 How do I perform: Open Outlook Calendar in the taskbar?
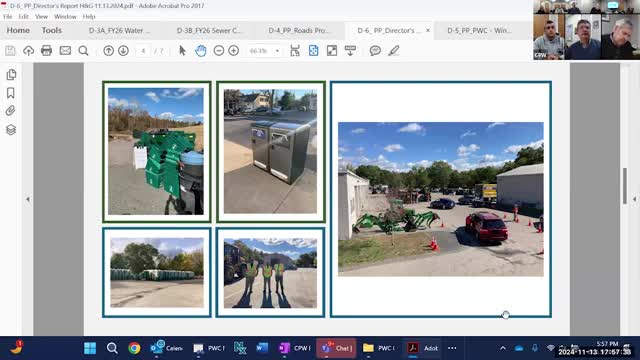tap(166, 348)
